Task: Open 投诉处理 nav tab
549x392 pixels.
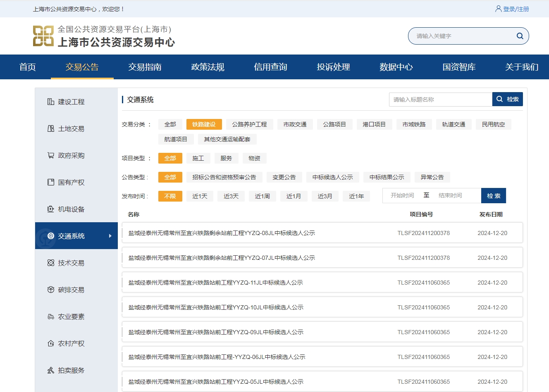Action: (334, 67)
